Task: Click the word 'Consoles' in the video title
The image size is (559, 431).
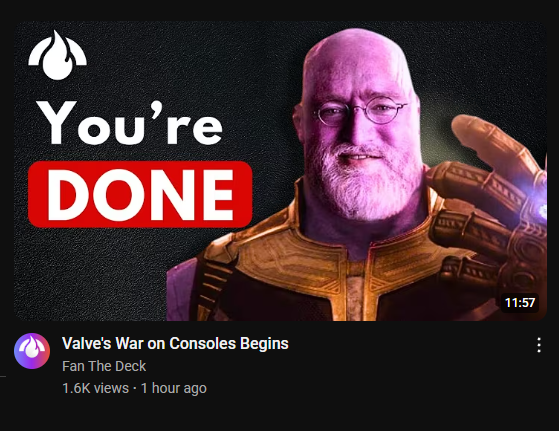Action: [202, 344]
